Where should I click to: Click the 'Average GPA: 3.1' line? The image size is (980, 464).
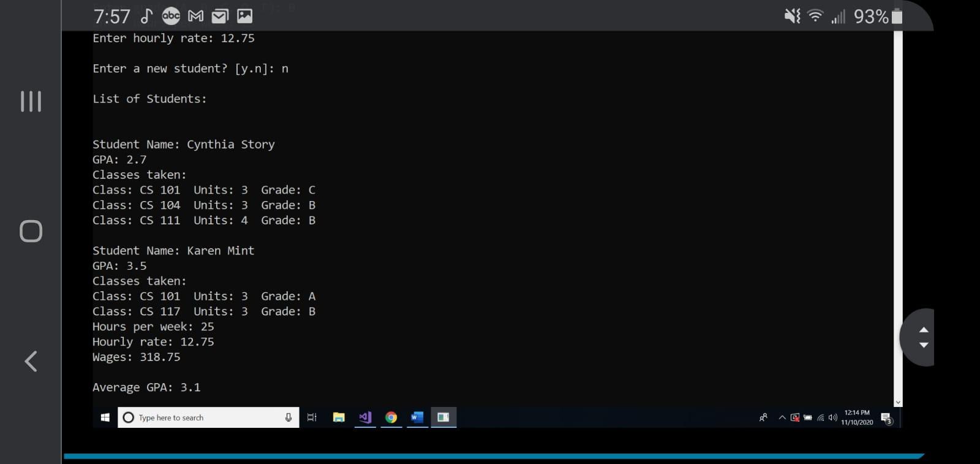[x=146, y=387]
